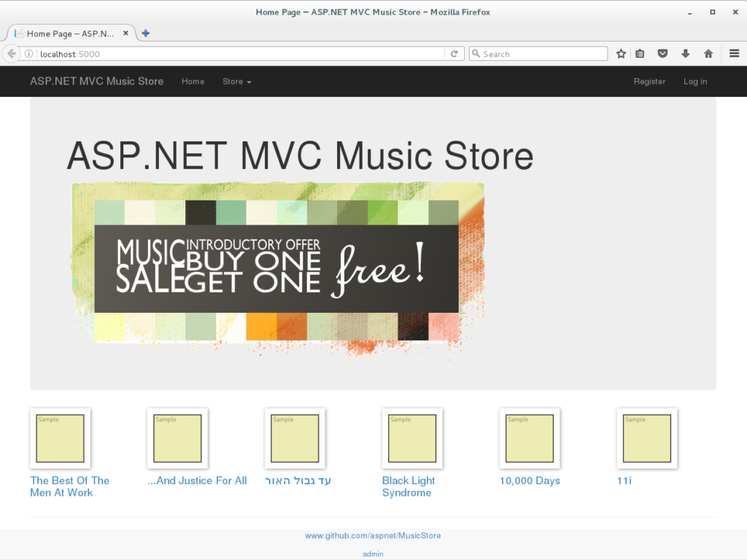Click Home in the navigation bar

[193, 82]
